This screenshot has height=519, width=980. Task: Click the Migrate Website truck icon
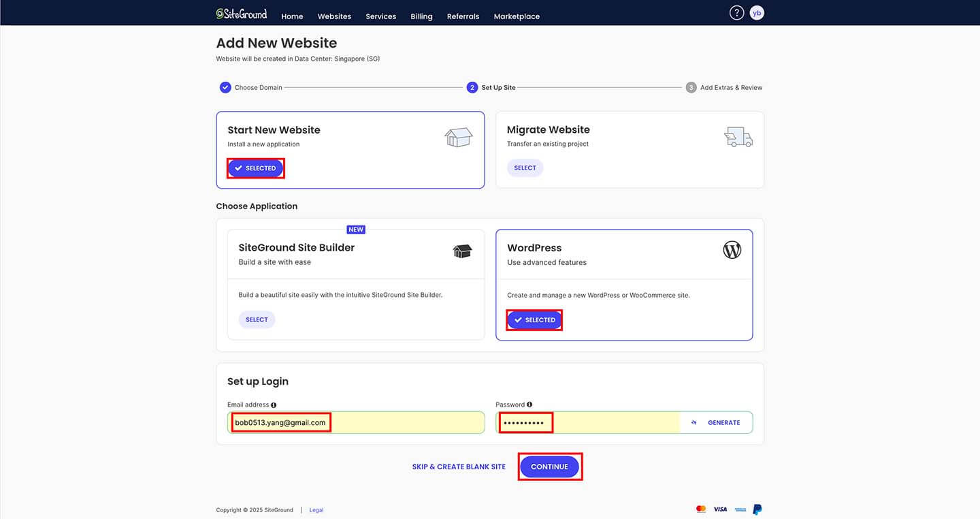738,137
